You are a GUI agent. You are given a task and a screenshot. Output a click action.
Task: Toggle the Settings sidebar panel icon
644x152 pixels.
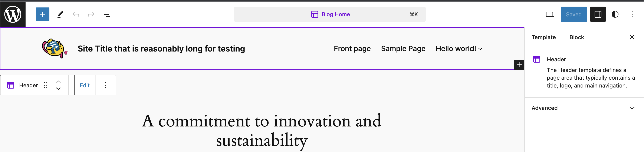[598, 14]
